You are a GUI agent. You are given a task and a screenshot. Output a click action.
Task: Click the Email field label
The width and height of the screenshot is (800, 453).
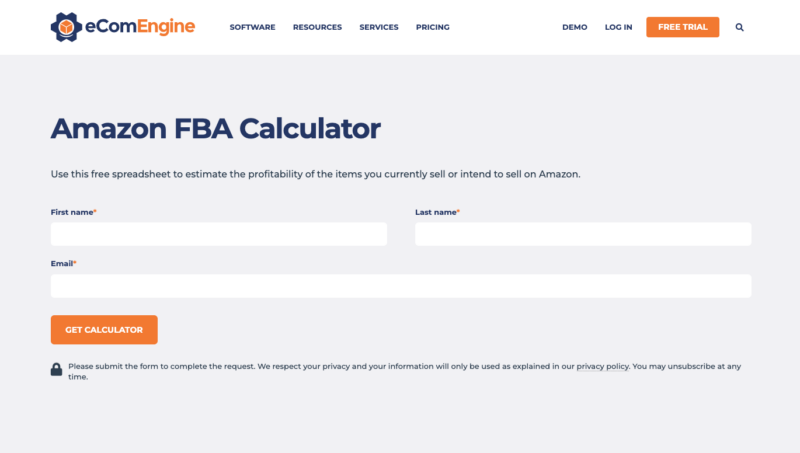(63, 264)
